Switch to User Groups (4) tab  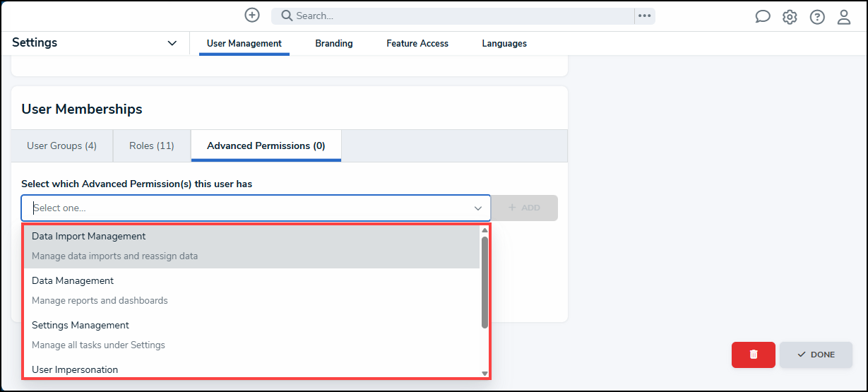[x=62, y=146]
